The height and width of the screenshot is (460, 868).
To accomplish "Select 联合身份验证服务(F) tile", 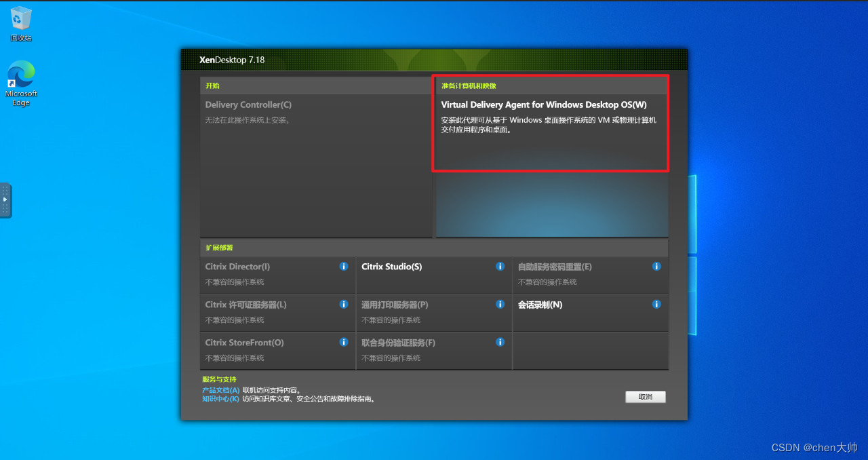I will tap(434, 351).
